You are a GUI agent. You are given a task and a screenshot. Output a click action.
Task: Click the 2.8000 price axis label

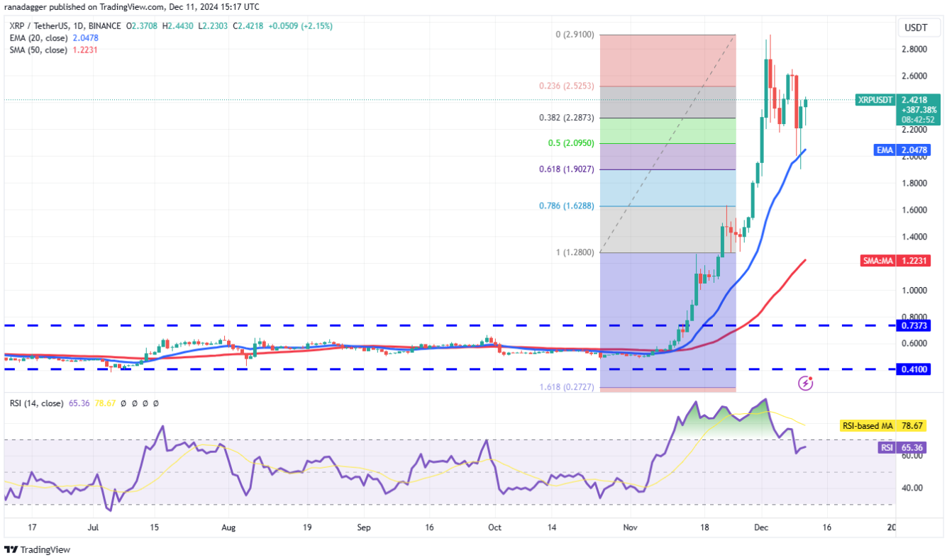click(914, 49)
